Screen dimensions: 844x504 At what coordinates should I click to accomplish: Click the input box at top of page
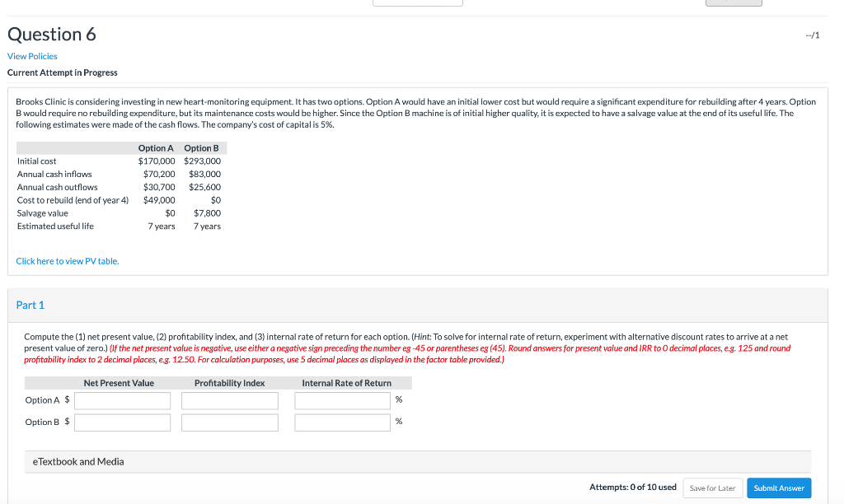[x=418, y=2]
